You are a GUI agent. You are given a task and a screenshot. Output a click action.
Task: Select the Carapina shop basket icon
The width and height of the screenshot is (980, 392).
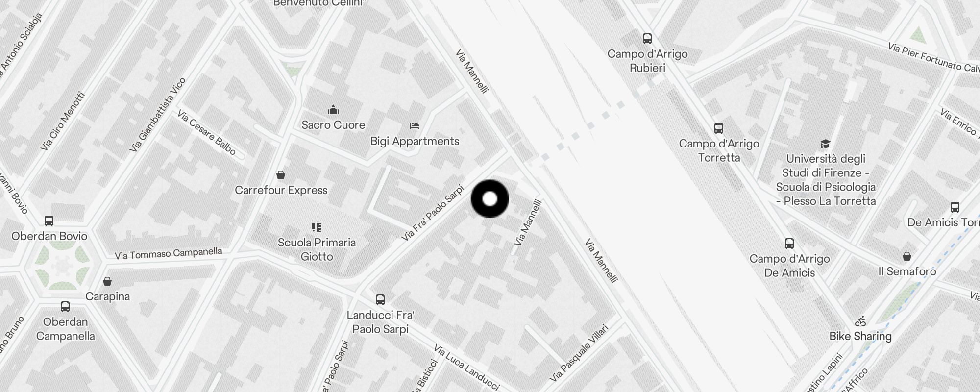[x=107, y=281]
